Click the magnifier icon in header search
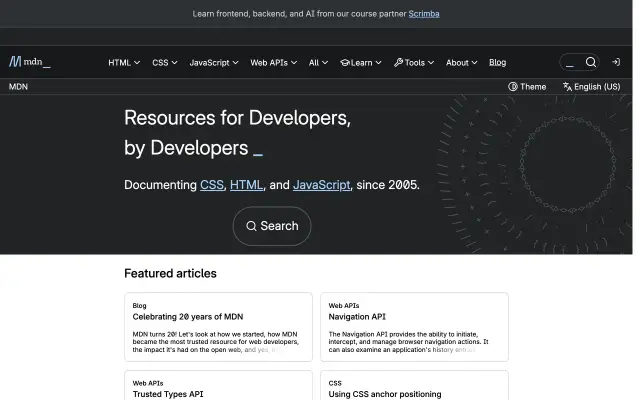The width and height of the screenshot is (640, 400). point(591,62)
